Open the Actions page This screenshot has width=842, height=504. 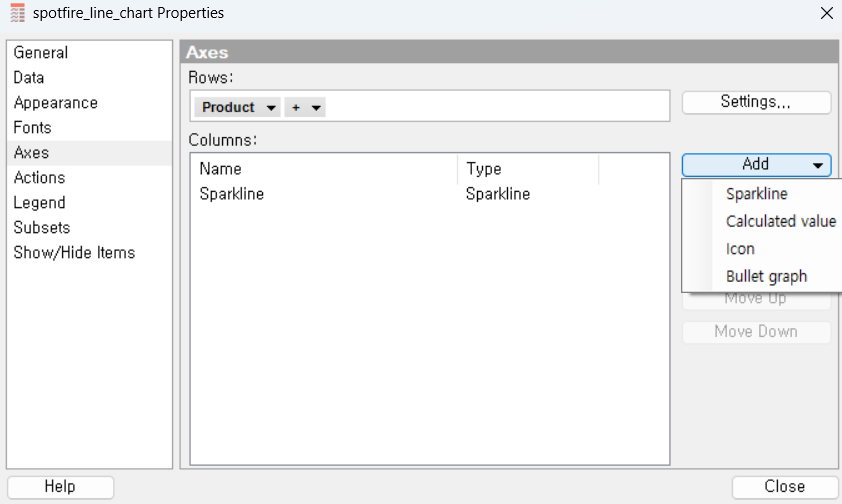click(x=89, y=178)
